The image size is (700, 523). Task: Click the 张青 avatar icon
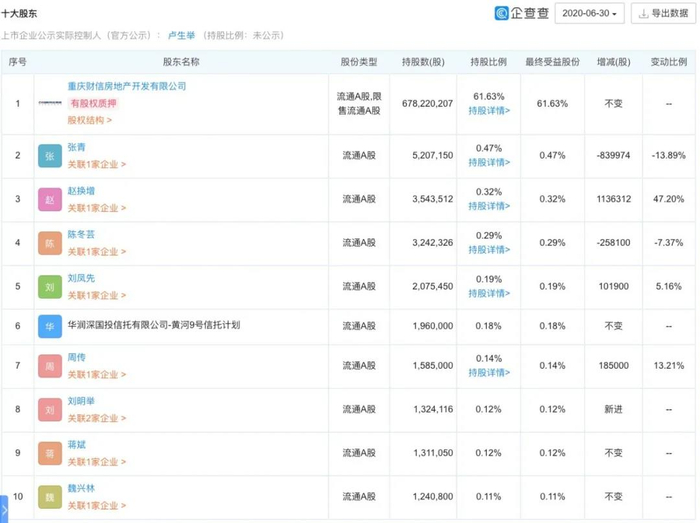tap(49, 156)
